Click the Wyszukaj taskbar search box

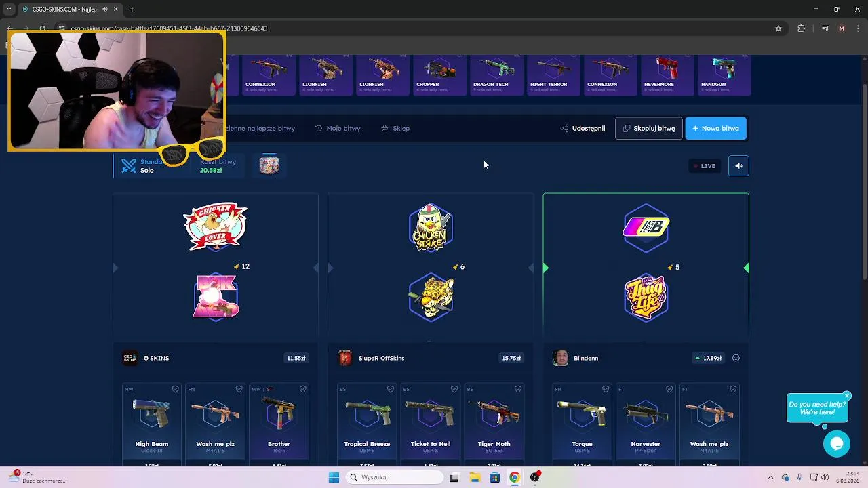pos(394,477)
